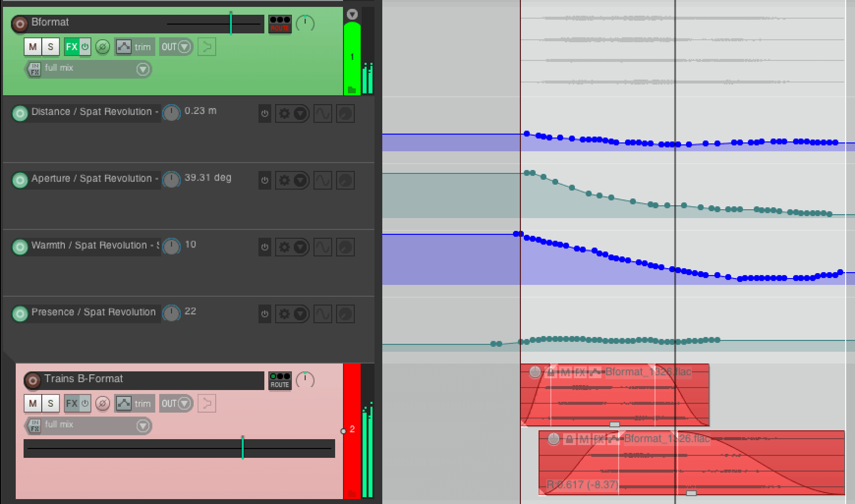Arm the Warmth envelope

tap(20, 247)
